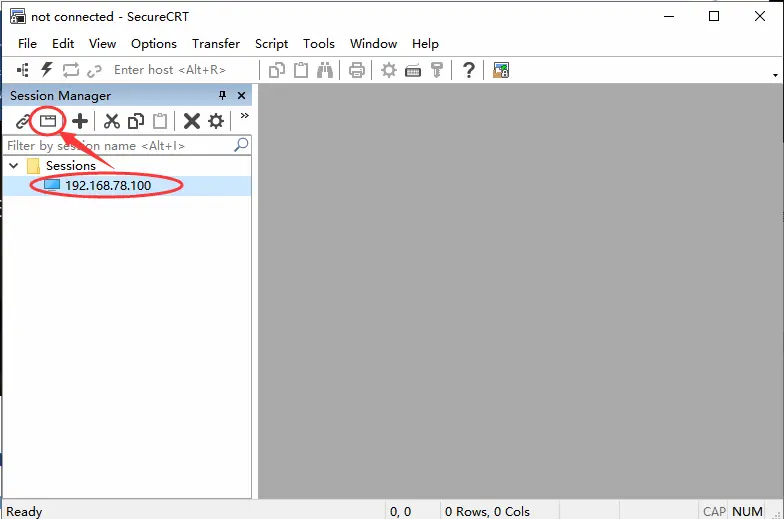Minimize the SecureCRT window
The height and width of the screenshot is (519, 784).
coord(669,16)
